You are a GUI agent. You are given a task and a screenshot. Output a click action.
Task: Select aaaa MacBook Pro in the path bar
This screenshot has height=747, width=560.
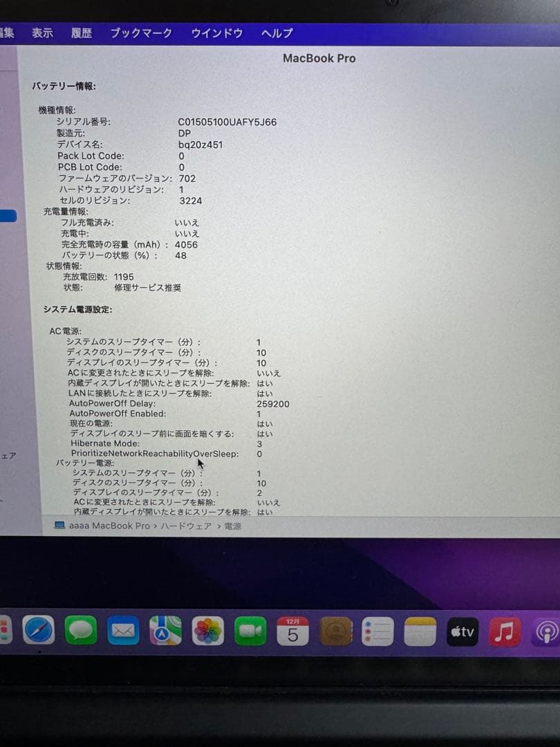point(109,526)
